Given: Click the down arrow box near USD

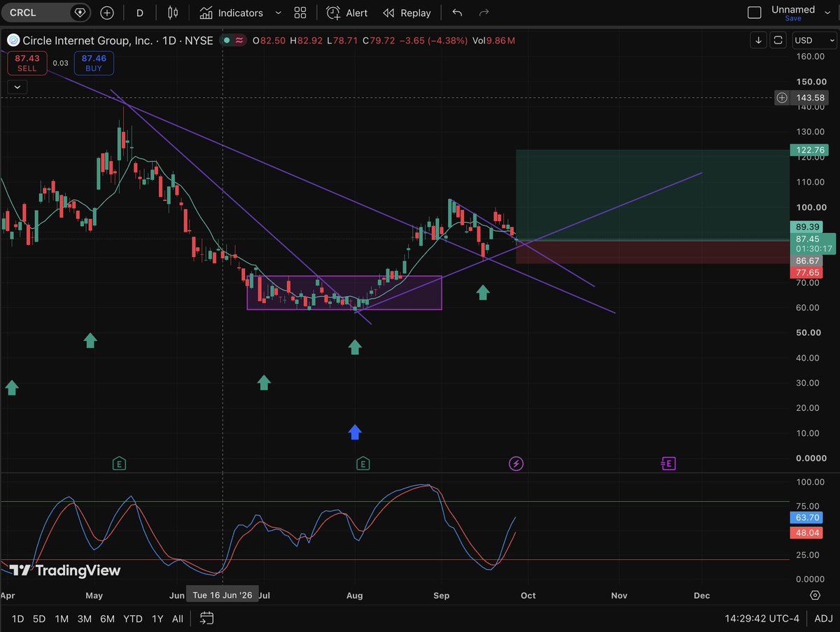Looking at the screenshot, I should pos(759,41).
